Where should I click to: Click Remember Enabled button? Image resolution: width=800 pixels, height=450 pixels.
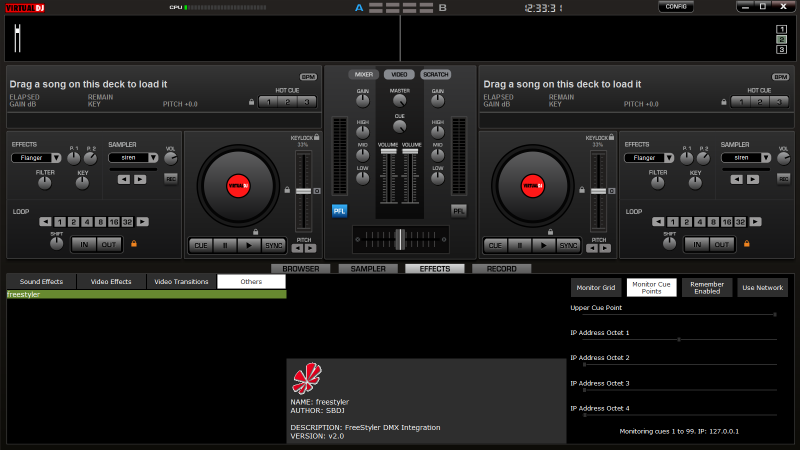(707, 288)
